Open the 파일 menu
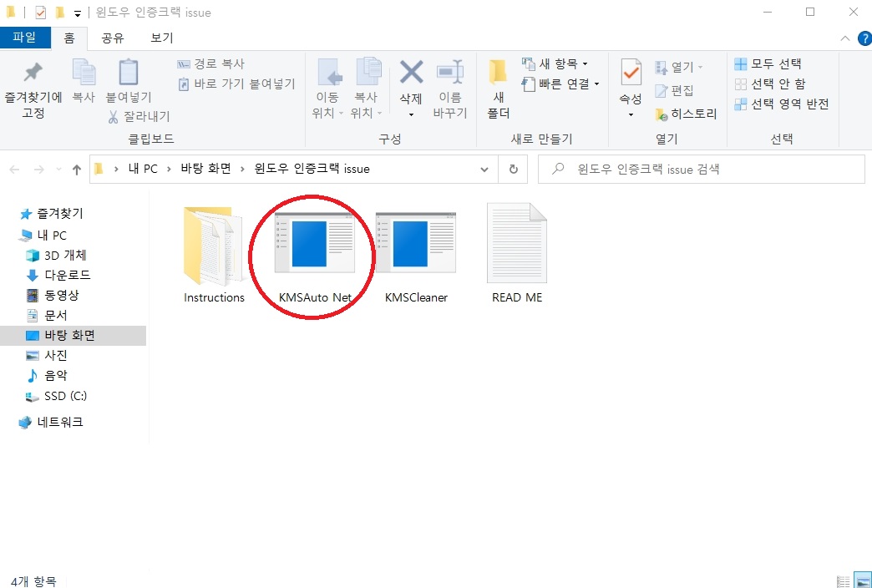 [26, 38]
